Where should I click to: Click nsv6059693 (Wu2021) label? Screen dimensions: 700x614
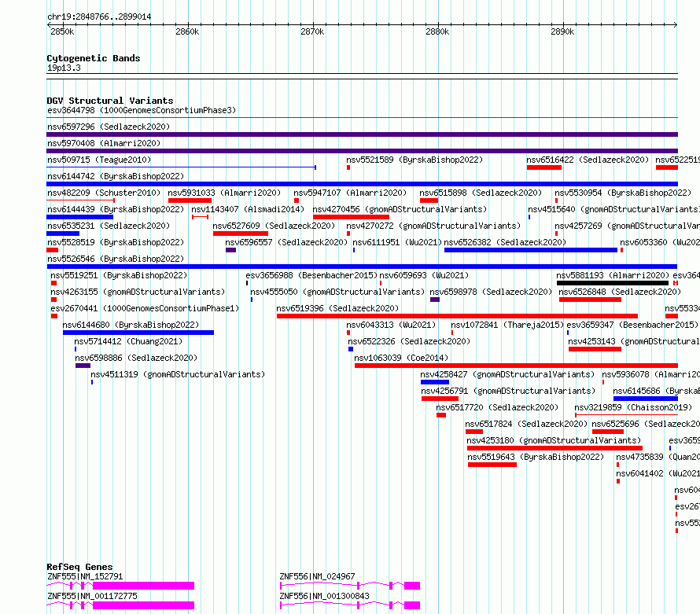[424, 275]
